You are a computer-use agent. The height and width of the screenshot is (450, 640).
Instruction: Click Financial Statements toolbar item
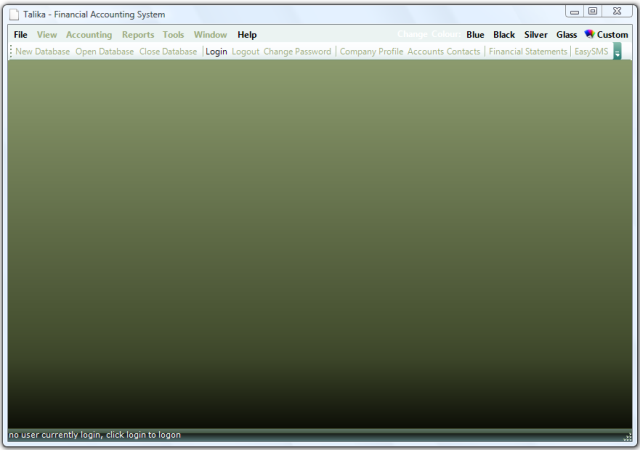click(528, 52)
